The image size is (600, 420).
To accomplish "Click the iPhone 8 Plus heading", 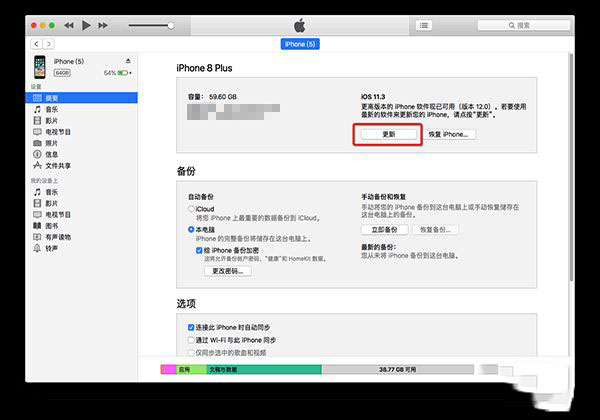I will (x=204, y=68).
